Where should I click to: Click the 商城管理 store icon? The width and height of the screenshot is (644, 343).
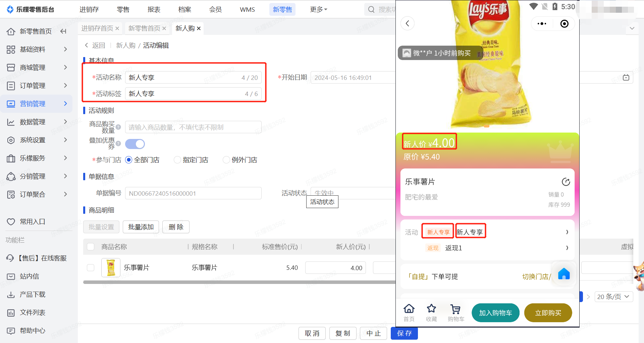click(x=11, y=68)
